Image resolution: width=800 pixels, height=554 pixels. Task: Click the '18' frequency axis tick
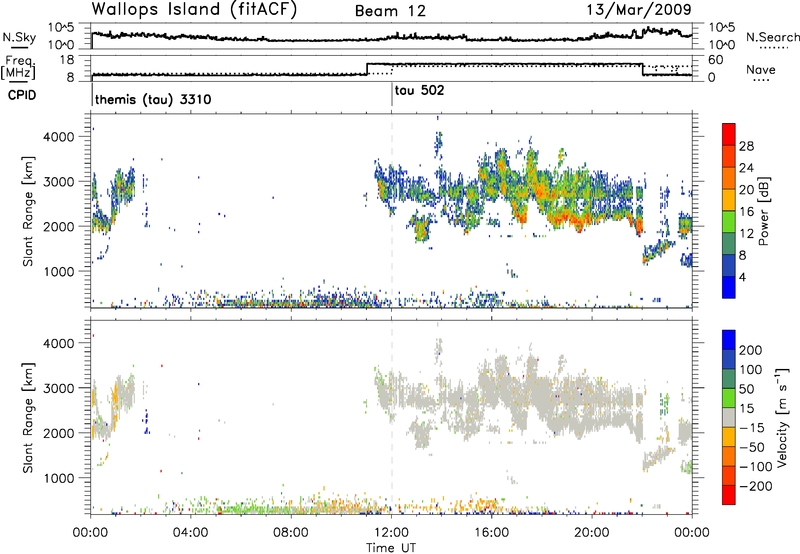pyautogui.click(x=68, y=60)
